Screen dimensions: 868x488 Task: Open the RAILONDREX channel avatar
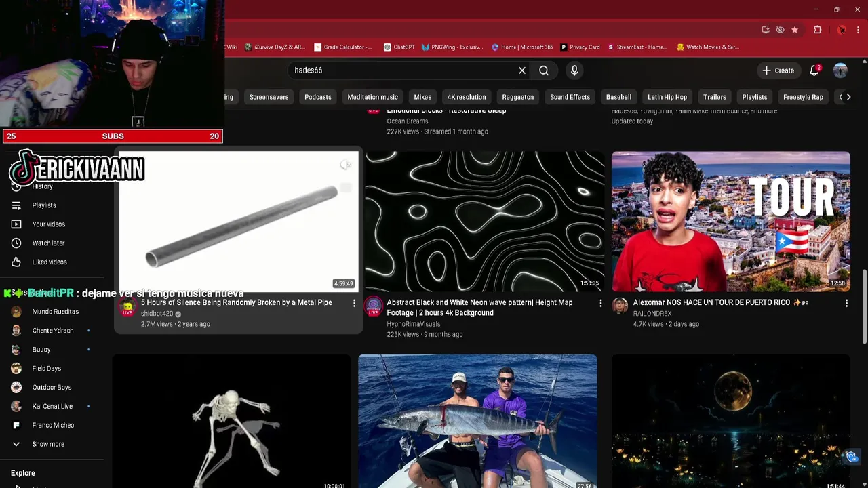(x=620, y=306)
